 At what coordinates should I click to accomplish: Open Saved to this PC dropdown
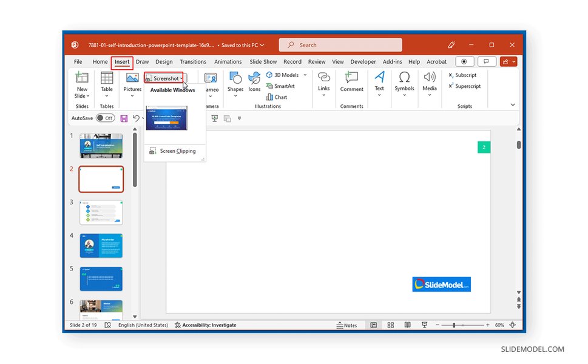click(243, 45)
